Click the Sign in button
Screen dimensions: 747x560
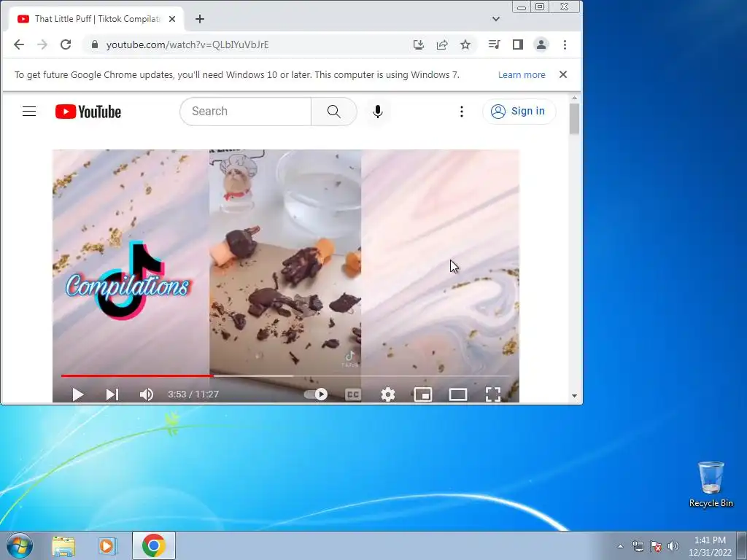pos(519,112)
